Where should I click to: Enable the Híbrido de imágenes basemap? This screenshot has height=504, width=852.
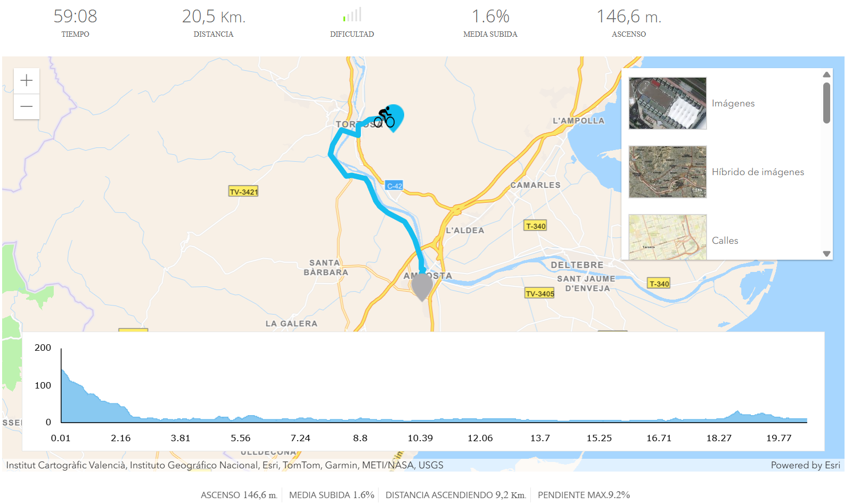tap(758, 172)
